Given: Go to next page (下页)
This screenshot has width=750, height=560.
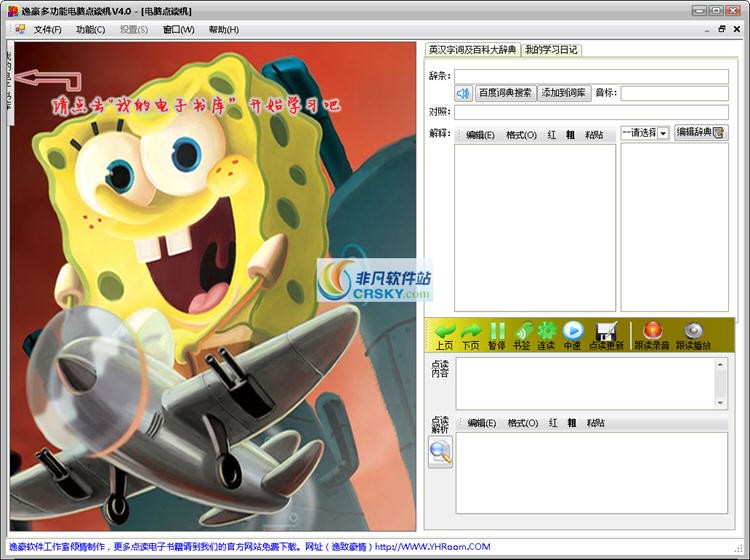Looking at the screenshot, I should click(x=471, y=335).
